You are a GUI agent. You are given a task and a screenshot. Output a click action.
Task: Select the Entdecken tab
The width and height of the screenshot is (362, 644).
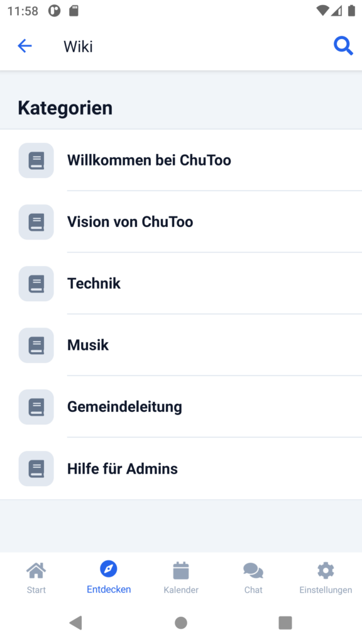click(109, 578)
